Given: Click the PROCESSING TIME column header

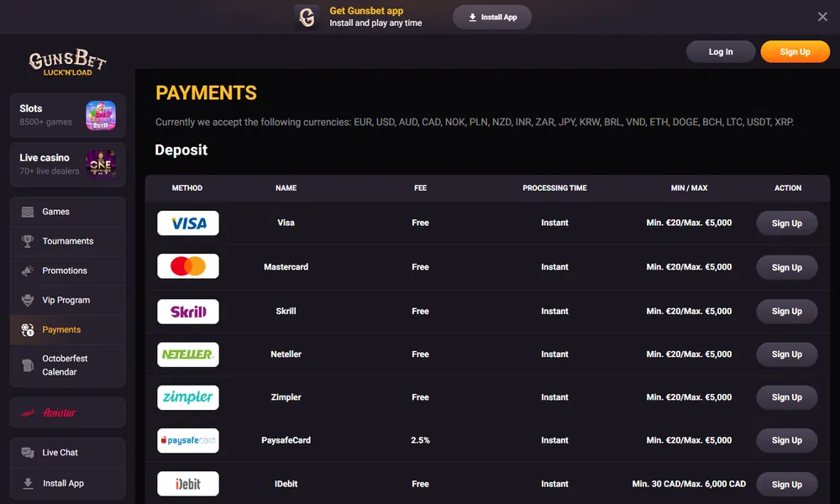Looking at the screenshot, I should click(x=554, y=188).
